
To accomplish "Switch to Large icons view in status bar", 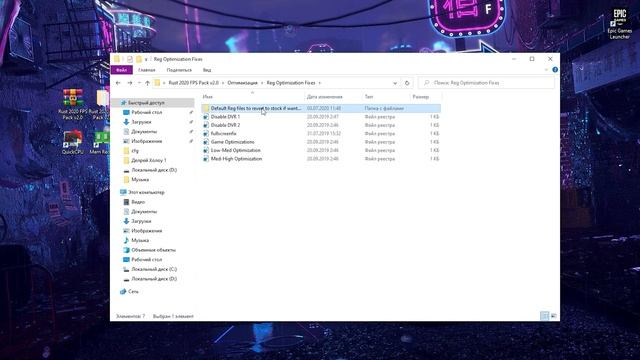I will point(553,316).
